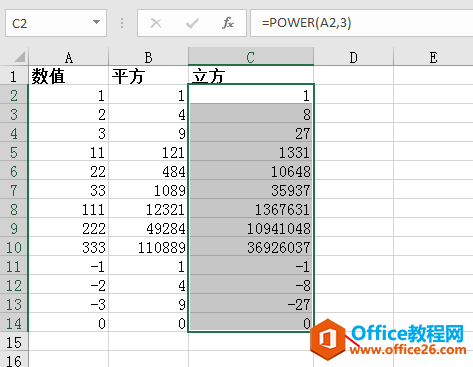This screenshot has width=473, height=367.
Task: Click cell C7 containing 35937
Action: click(x=251, y=189)
